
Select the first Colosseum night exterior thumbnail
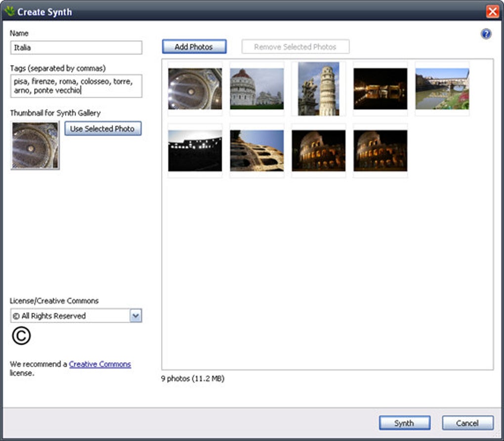(319, 150)
